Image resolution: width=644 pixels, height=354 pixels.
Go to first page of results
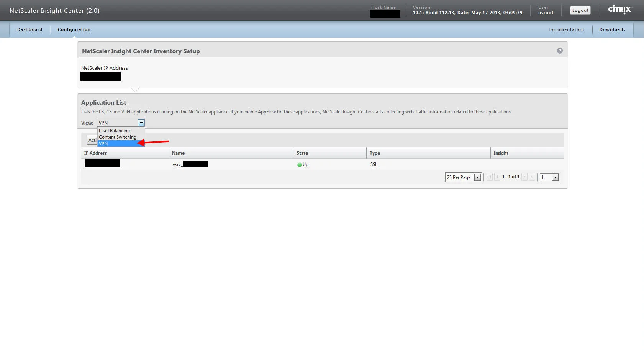click(x=490, y=177)
